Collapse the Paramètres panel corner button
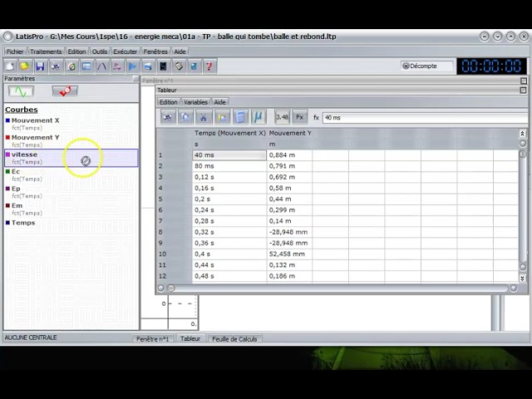Screen dimensions: 532x399 click(x=136, y=79)
